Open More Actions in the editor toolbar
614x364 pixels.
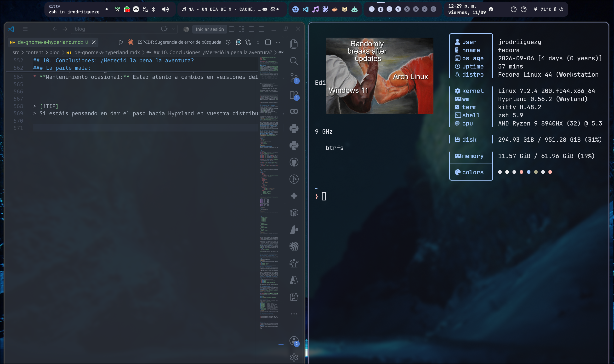278,42
